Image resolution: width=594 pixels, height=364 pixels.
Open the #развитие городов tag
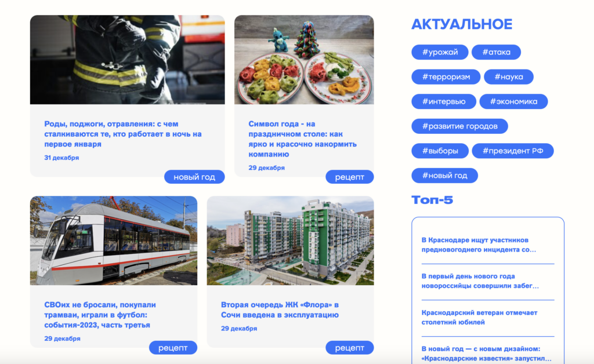(x=460, y=126)
